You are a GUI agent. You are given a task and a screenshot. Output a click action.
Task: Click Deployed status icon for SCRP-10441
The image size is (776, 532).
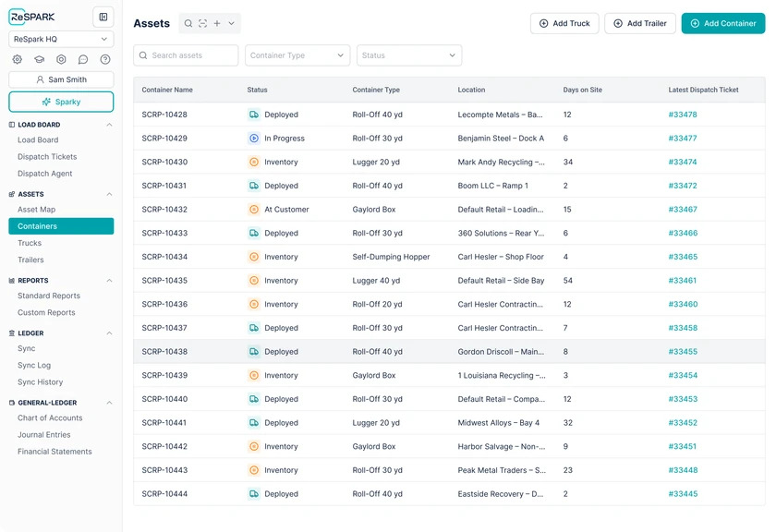click(254, 423)
